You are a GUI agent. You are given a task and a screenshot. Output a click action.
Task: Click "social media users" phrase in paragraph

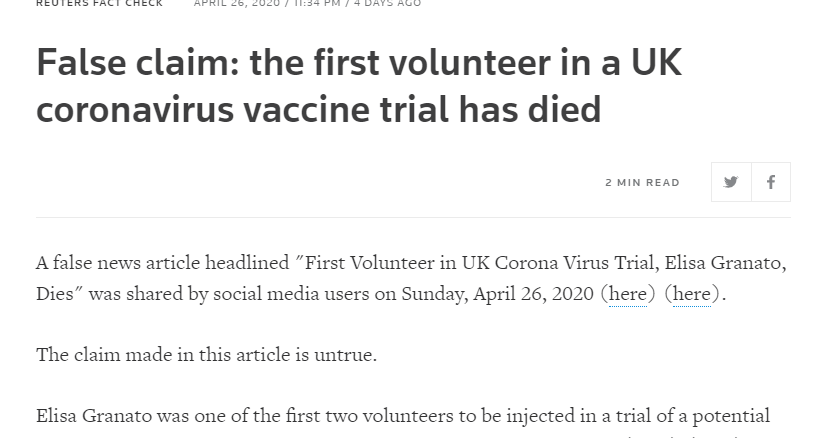coord(291,294)
